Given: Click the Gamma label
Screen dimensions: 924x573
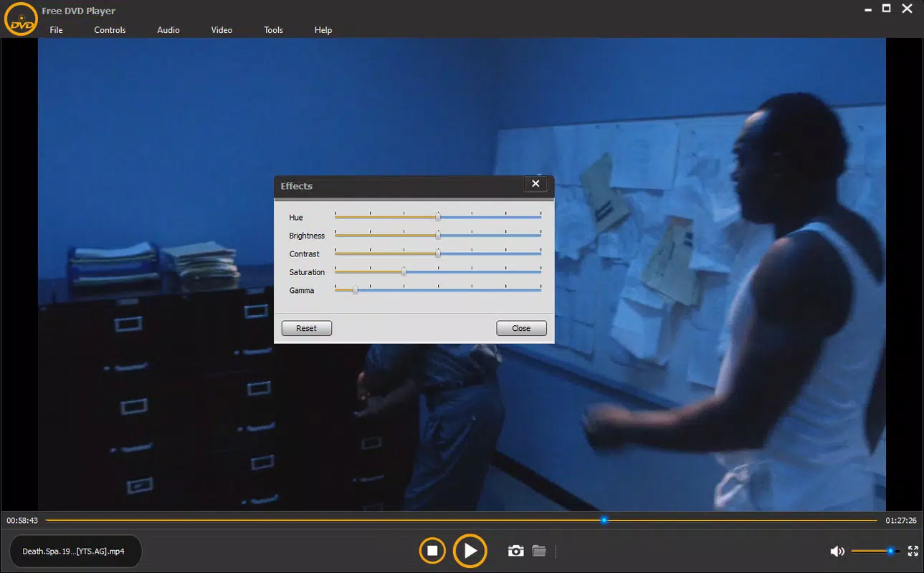Looking at the screenshot, I should coord(302,290).
